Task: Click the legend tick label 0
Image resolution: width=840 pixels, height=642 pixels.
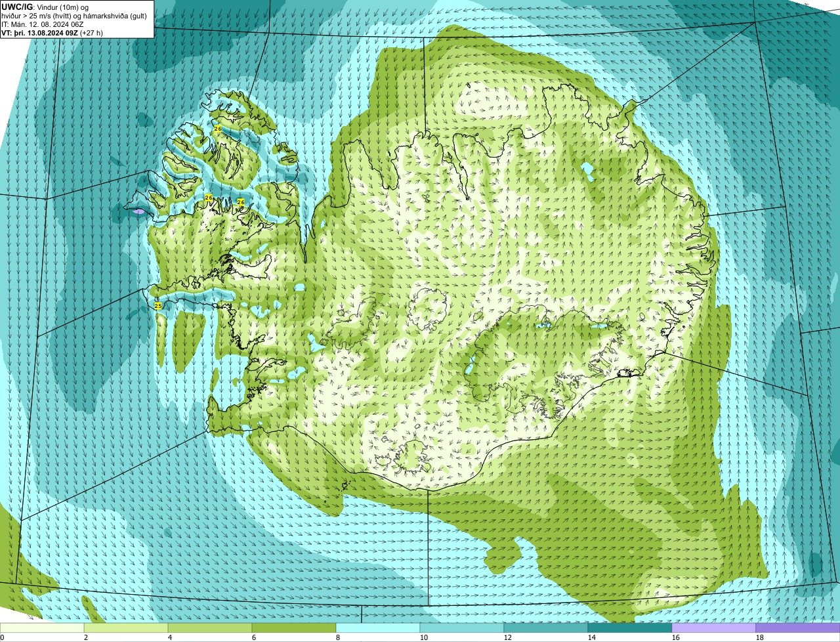Action: tap(3, 637)
